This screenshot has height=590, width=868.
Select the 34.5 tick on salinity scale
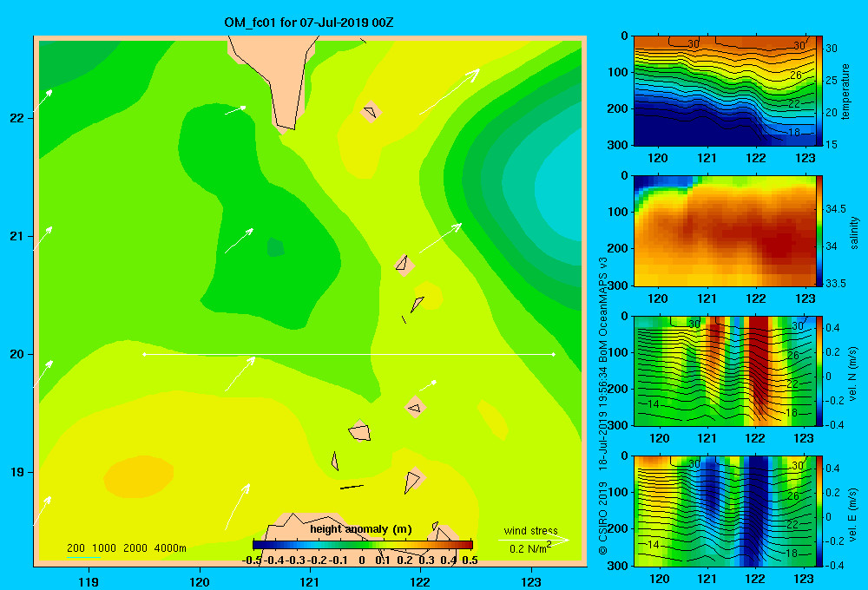836,208
